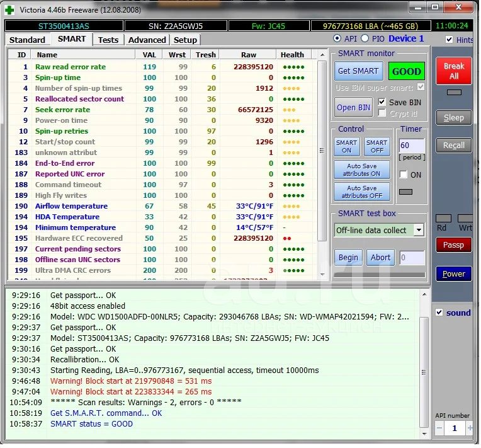The image size is (481, 448).
Task: Click the SMART test value input field
Action: [412, 257]
